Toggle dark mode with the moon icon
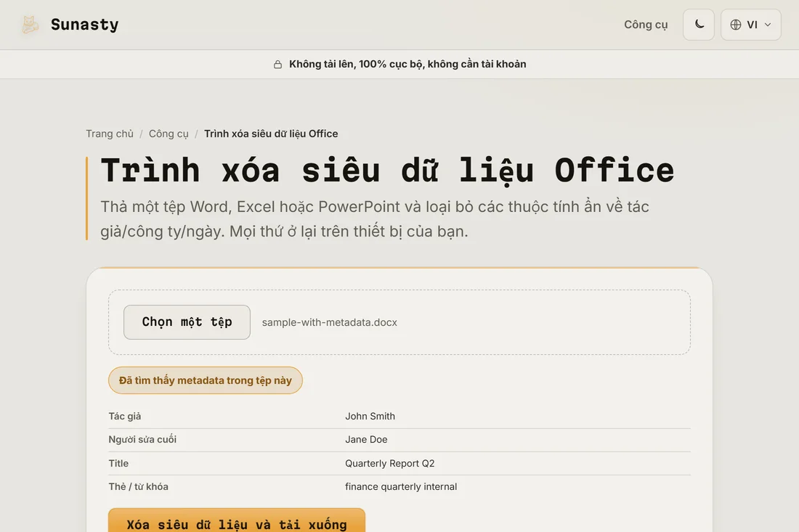799x532 pixels. pos(699,25)
